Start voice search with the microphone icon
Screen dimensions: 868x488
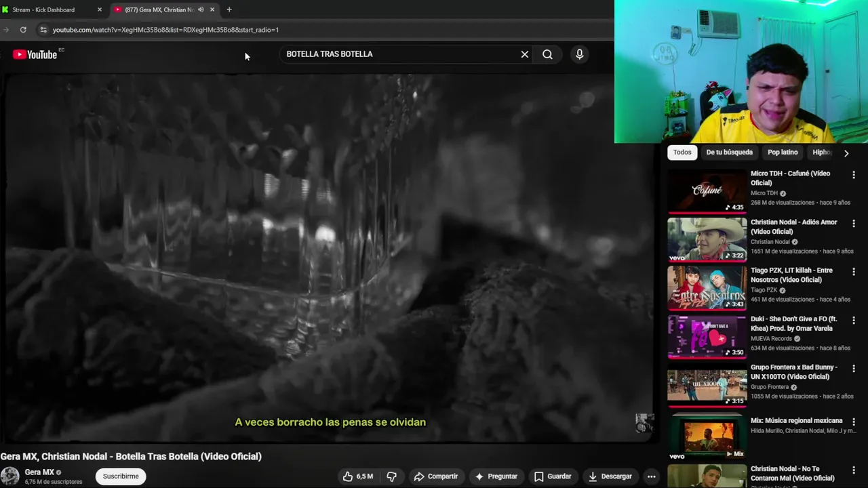[x=579, y=54]
